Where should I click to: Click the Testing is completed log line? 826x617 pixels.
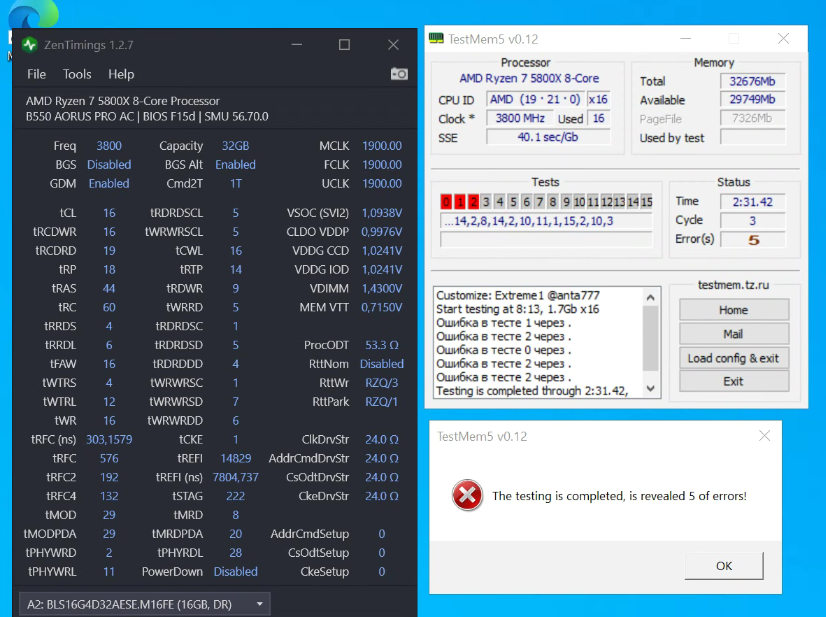[x=532, y=391]
